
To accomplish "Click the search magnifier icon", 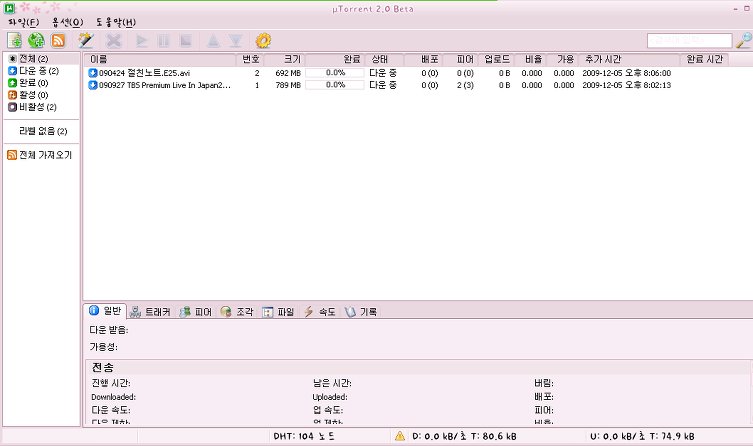I will click(x=744, y=40).
